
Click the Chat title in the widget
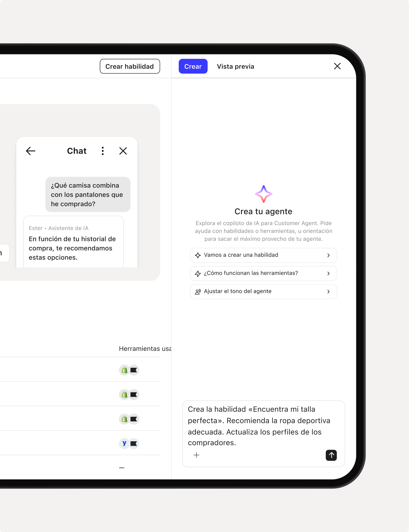coord(77,151)
